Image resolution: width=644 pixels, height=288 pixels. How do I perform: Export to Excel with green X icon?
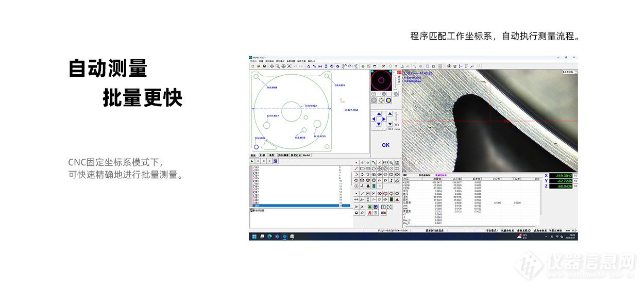[x=369, y=207]
